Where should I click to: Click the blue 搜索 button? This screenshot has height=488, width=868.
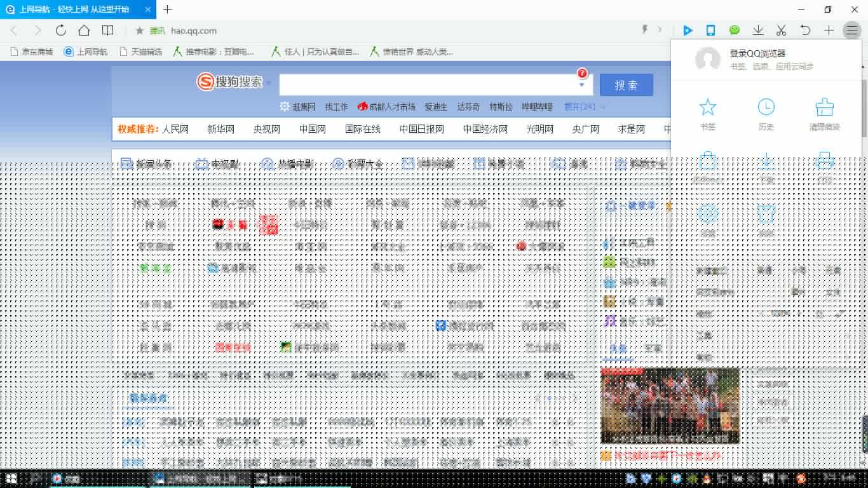tap(626, 85)
